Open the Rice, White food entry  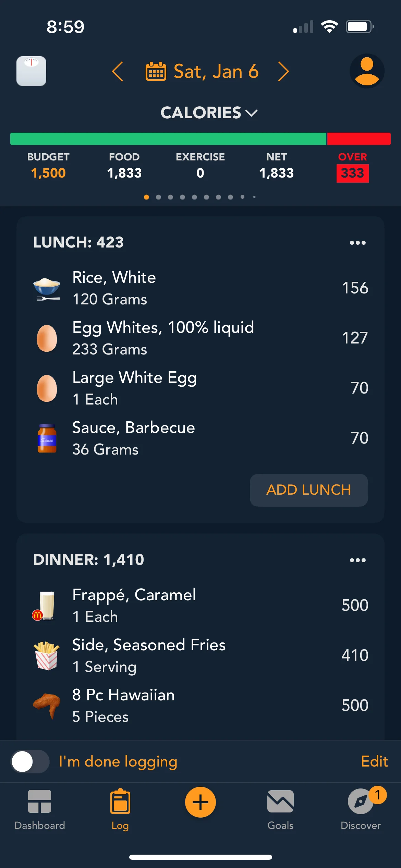tap(200, 288)
